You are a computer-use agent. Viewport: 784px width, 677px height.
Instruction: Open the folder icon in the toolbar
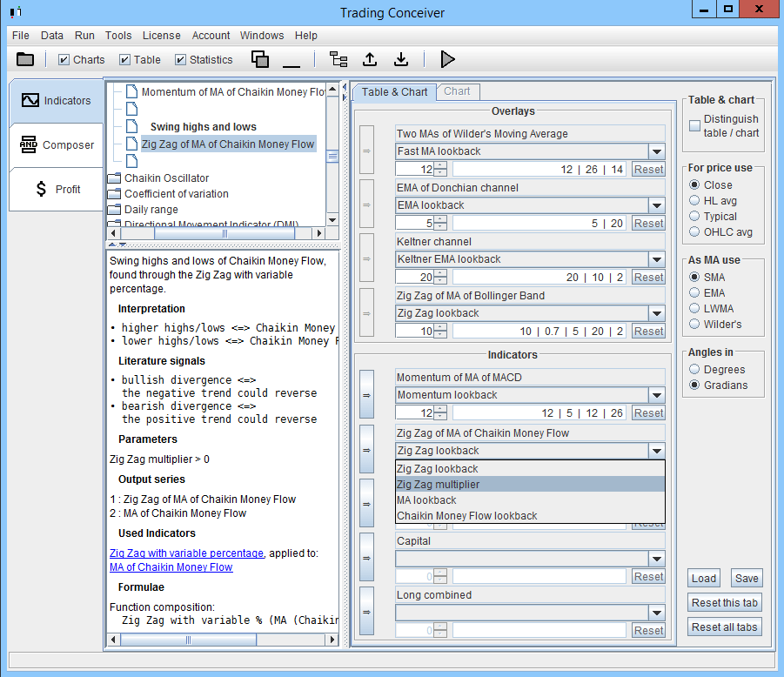[25, 59]
